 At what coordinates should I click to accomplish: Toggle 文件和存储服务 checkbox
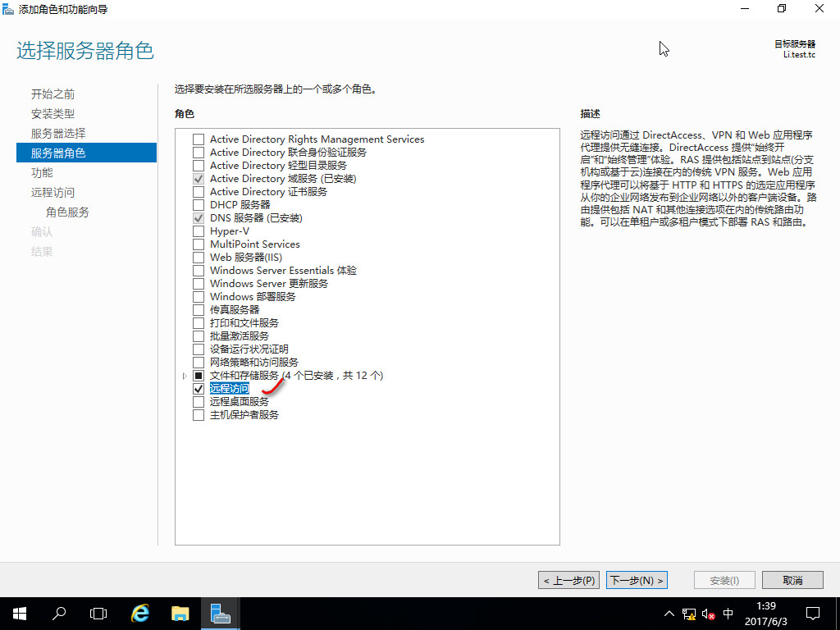pyautogui.click(x=199, y=376)
